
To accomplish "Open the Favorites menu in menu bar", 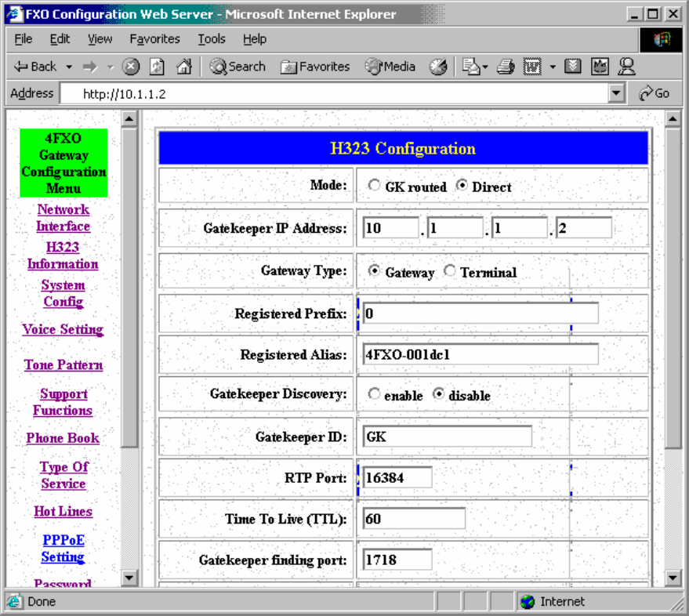I will click(154, 38).
